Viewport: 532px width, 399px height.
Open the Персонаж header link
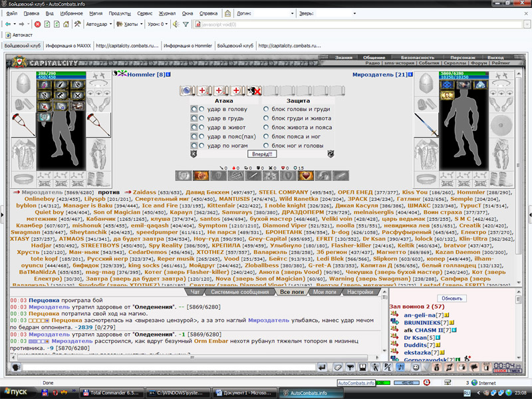pyautogui.click(x=463, y=57)
